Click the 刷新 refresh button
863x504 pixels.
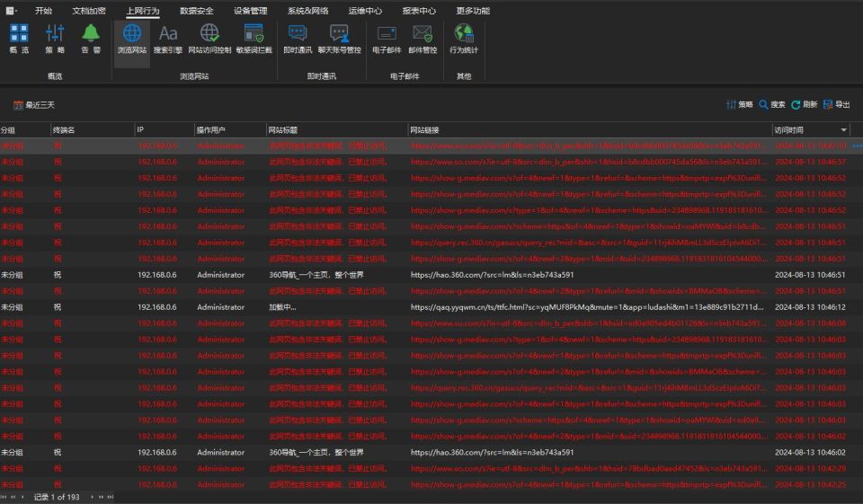tap(804, 104)
